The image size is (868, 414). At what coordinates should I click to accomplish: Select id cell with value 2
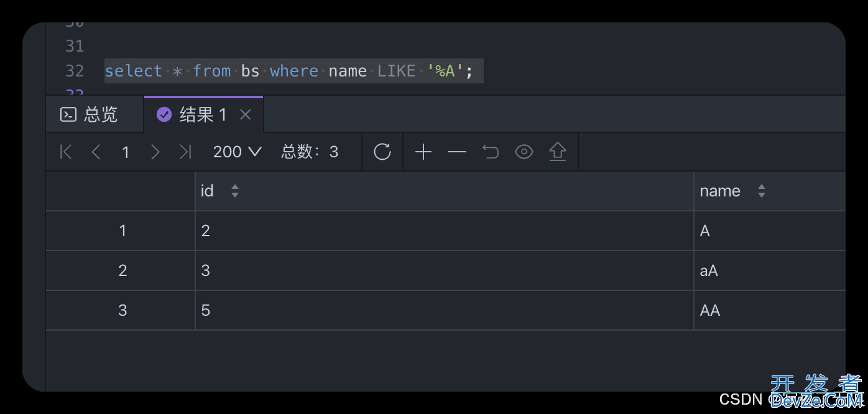[445, 231]
